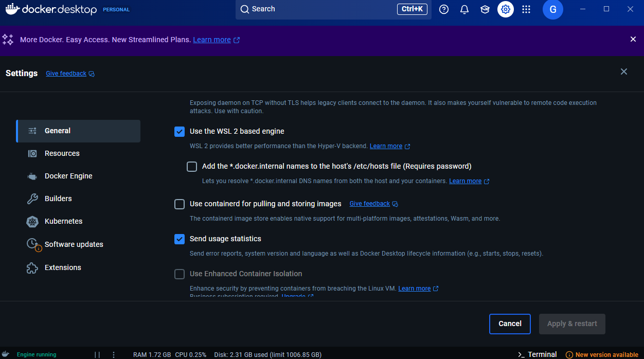The height and width of the screenshot is (359, 644).
Task: Click the Builders wrench icon
Action: pyautogui.click(x=32, y=199)
